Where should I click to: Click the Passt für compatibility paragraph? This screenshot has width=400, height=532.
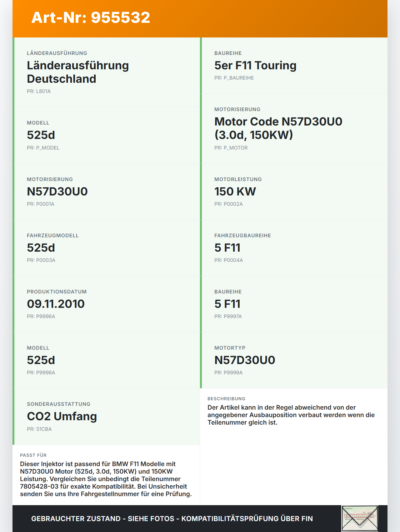click(106, 479)
